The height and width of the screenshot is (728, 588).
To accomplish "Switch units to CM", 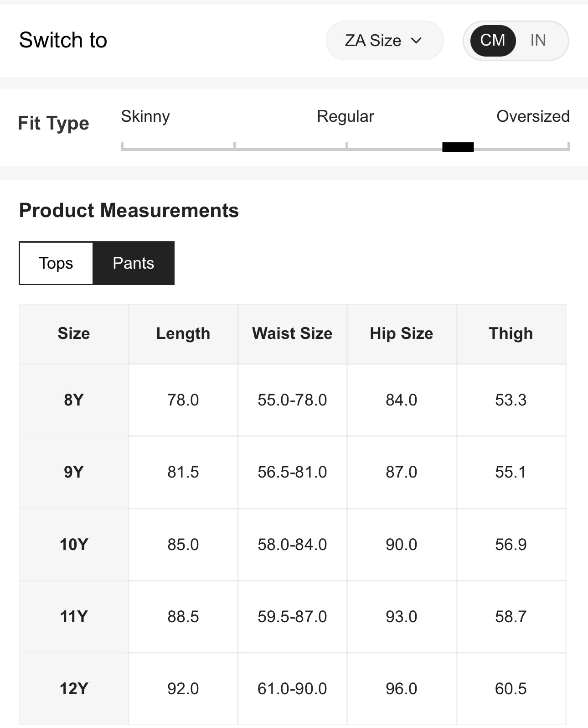I will pyautogui.click(x=493, y=41).
